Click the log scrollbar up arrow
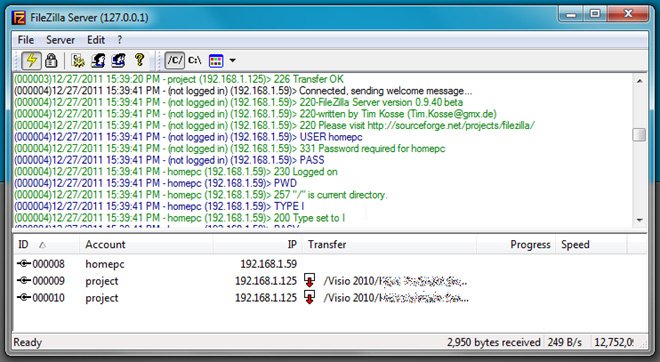 639,80
